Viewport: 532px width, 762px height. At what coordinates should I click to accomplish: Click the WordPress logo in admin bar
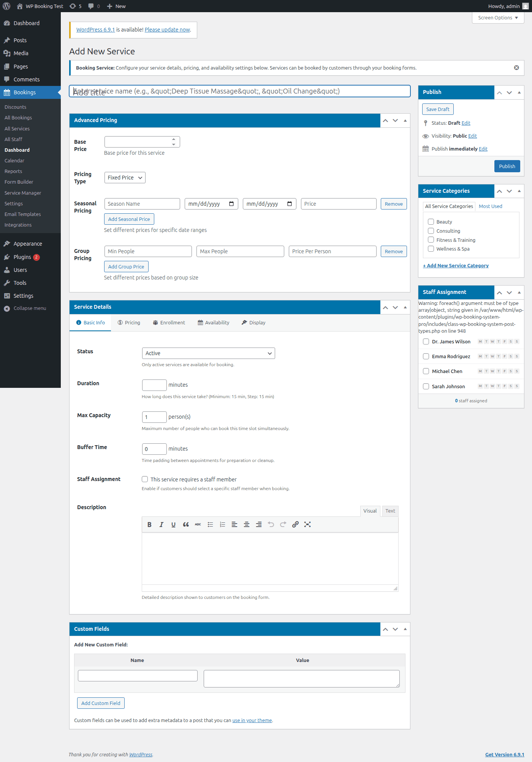click(6, 6)
